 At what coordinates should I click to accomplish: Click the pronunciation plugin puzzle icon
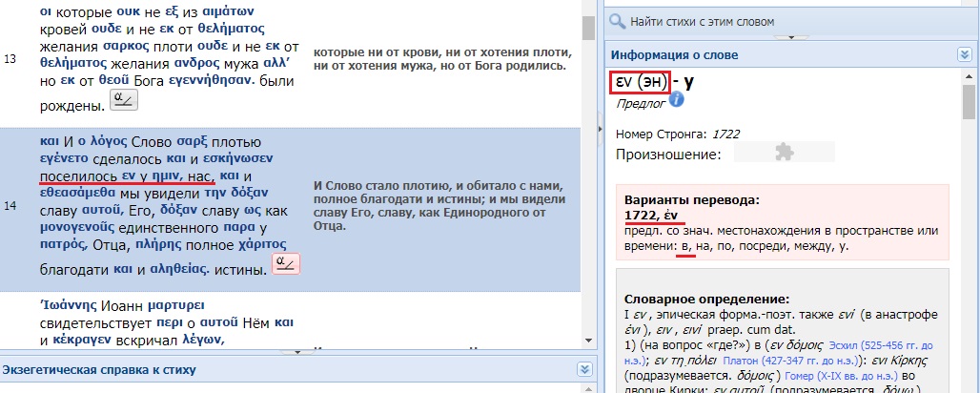pyautogui.click(x=784, y=153)
